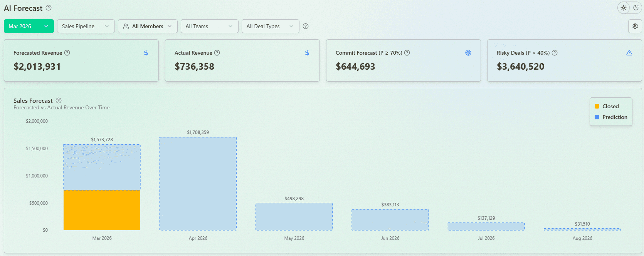Click the May 2026 prediction bar

(x=294, y=217)
